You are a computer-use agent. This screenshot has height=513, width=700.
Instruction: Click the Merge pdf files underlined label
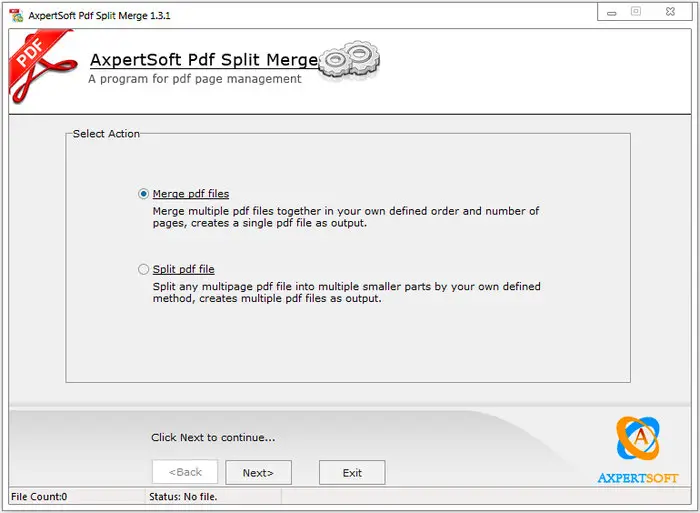191,194
